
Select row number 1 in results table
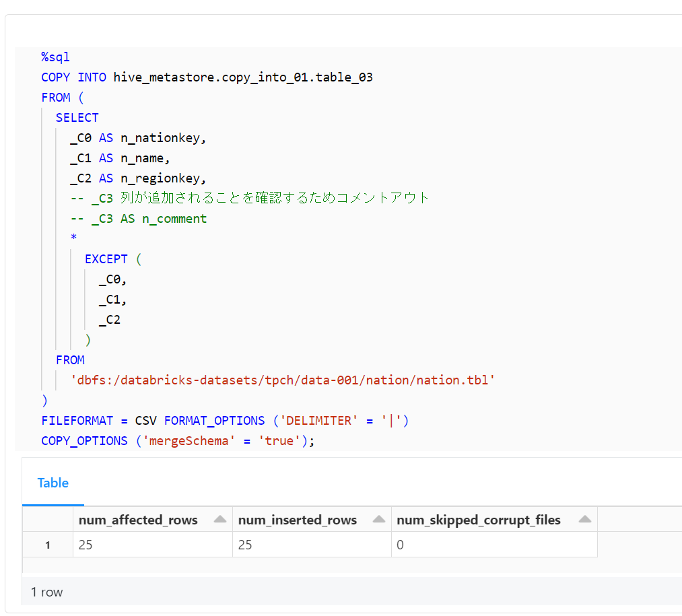point(47,545)
